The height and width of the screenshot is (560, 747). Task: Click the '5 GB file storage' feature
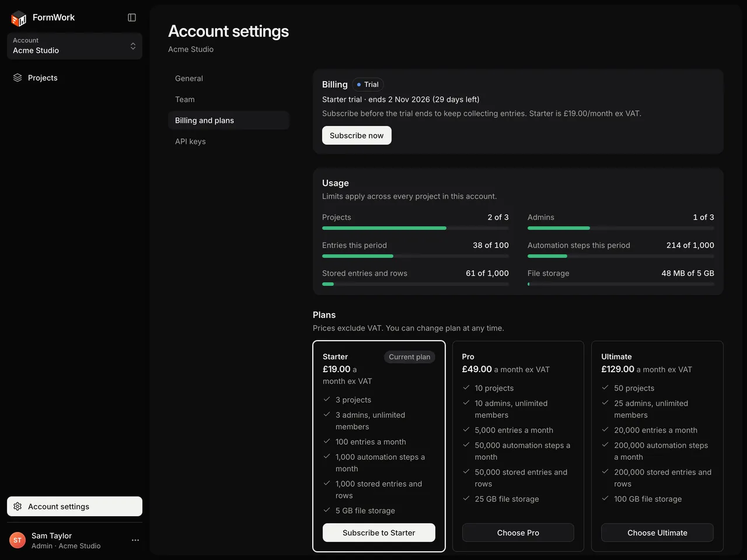coord(365,510)
